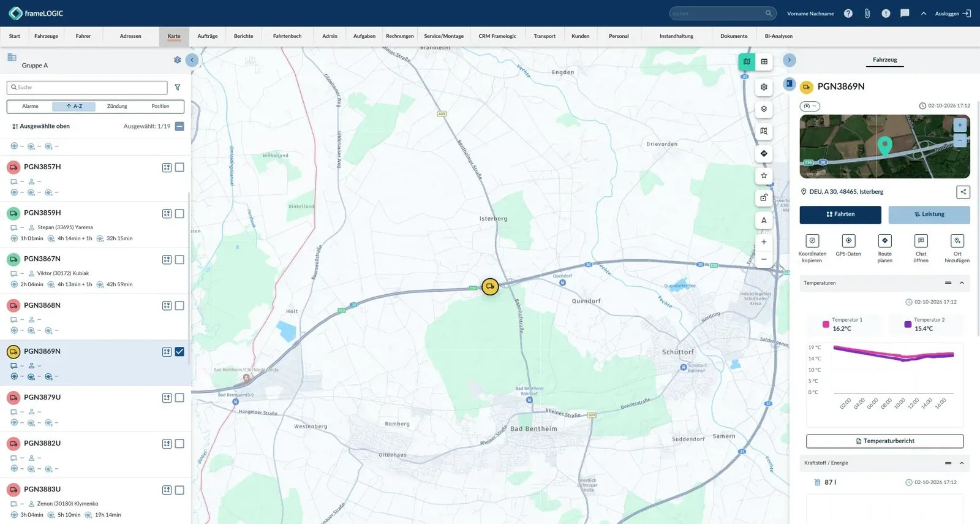Viewport: 980px width, 524px height.
Task: Select the PGN3867N checkbox
Action: click(179, 260)
